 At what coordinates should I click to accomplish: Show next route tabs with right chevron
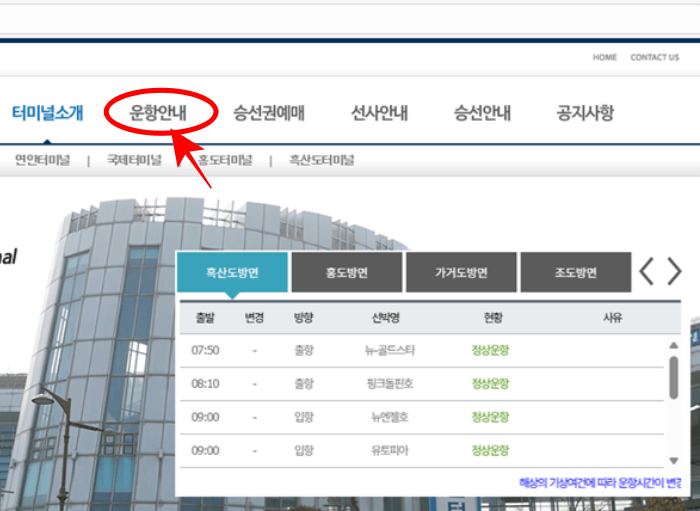674,271
